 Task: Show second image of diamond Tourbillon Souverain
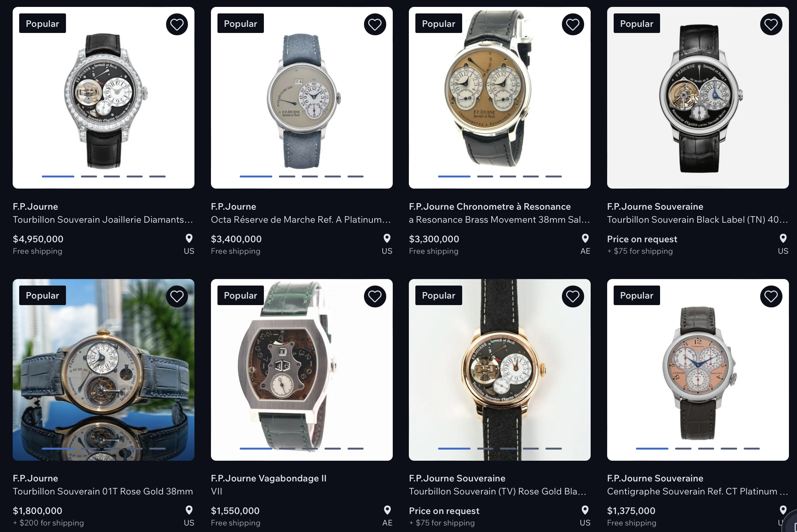(x=89, y=176)
